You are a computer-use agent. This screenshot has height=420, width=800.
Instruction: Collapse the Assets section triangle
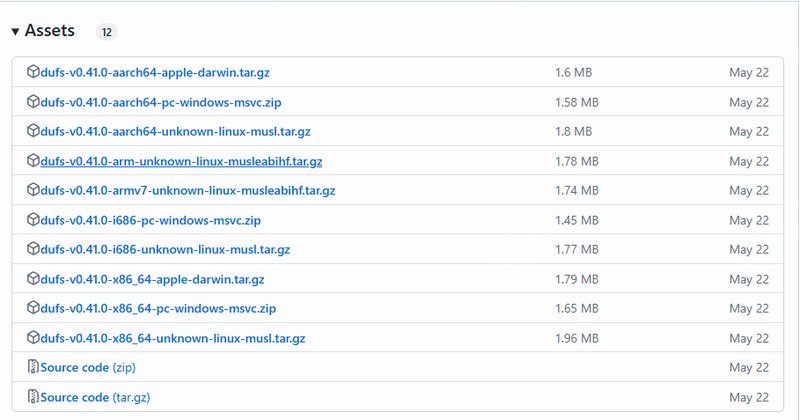(x=15, y=32)
